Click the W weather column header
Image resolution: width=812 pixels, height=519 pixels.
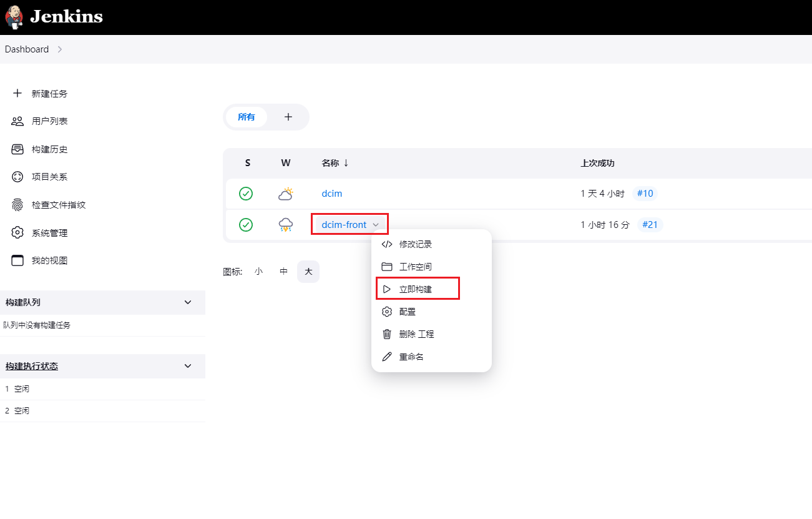(286, 163)
